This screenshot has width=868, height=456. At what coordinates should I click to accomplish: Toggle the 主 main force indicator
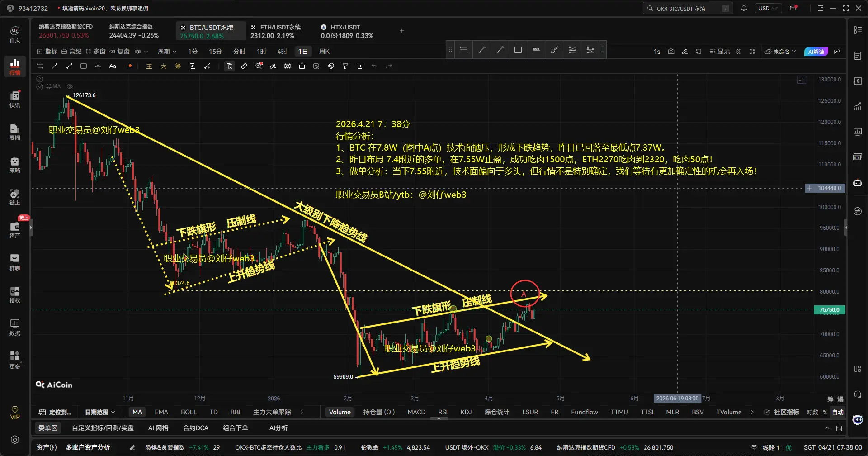coord(149,66)
